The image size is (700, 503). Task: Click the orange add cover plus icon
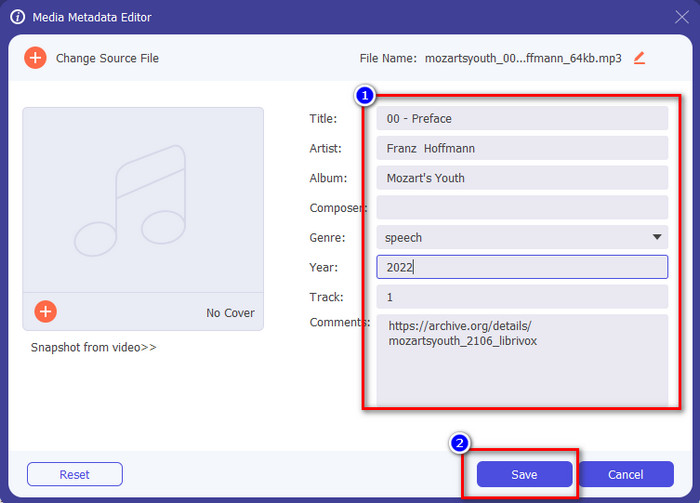click(x=45, y=312)
